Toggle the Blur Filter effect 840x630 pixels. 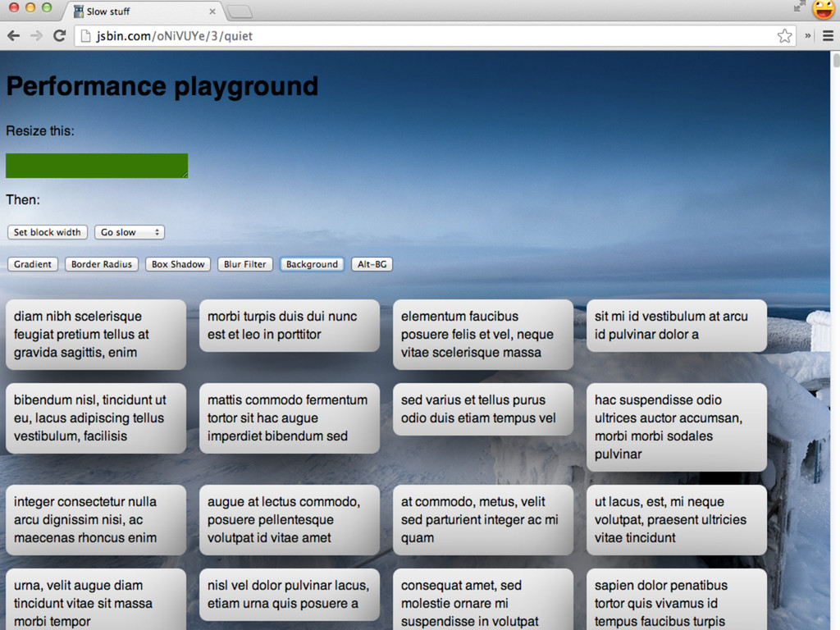coord(245,264)
